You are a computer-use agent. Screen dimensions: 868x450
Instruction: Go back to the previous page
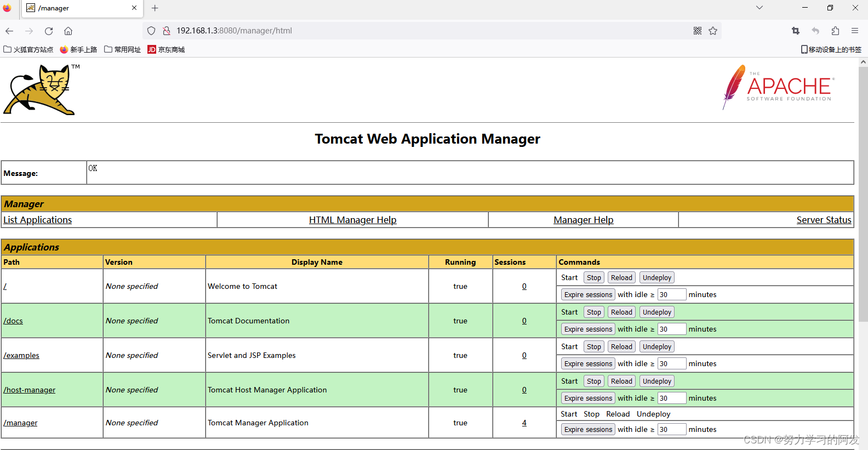point(9,31)
